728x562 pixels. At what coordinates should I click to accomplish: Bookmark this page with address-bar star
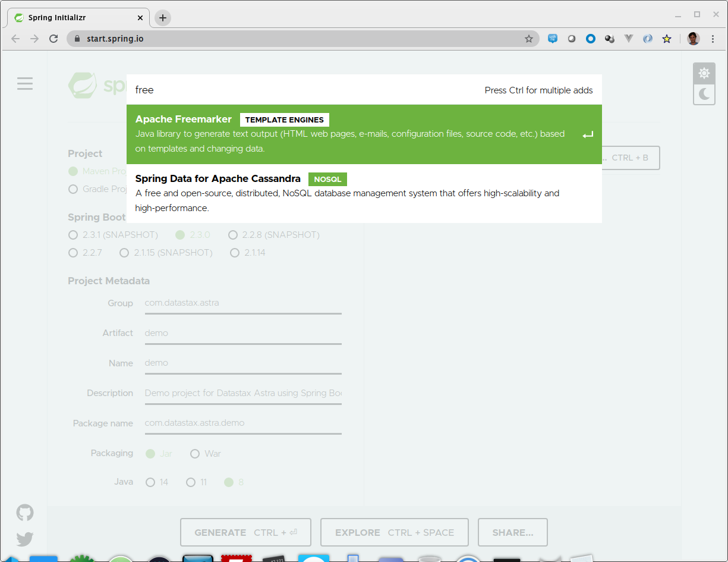[x=528, y=39]
